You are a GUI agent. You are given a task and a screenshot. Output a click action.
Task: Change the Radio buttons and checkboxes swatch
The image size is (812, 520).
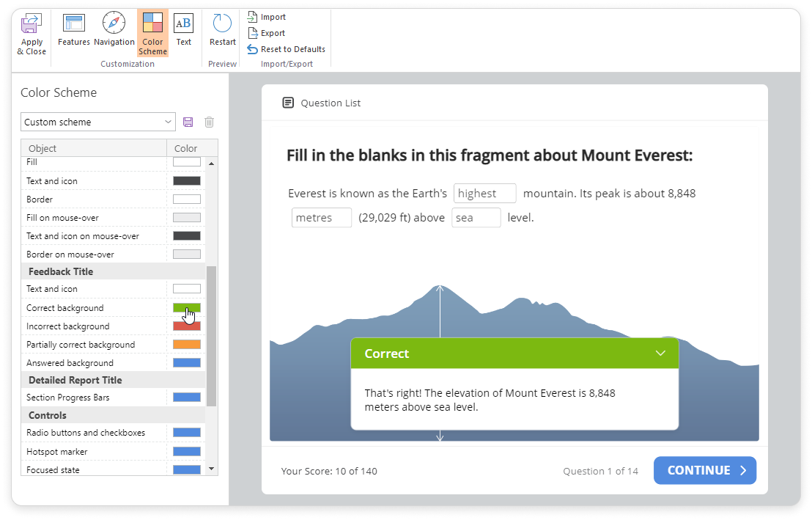tap(186, 433)
